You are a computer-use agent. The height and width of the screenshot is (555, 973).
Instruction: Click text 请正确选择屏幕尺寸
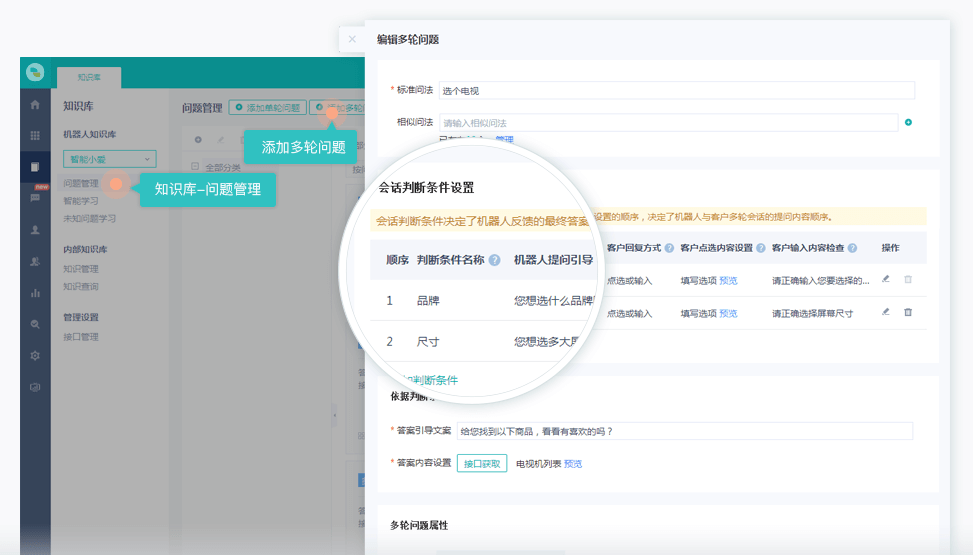(812, 314)
